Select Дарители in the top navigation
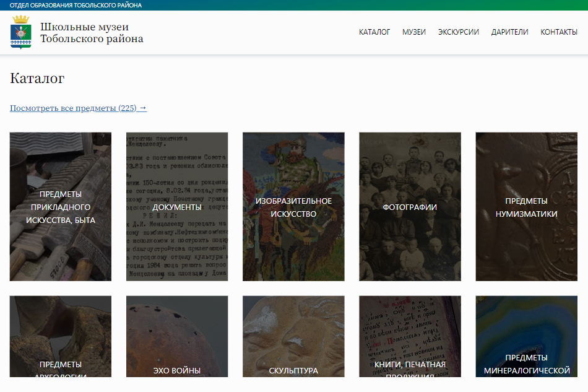This screenshot has width=588, height=392. pyautogui.click(x=509, y=32)
